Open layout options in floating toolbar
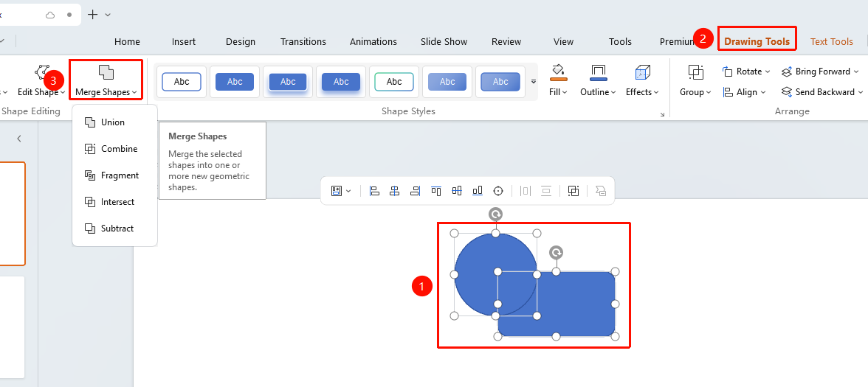 pos(340,191)
